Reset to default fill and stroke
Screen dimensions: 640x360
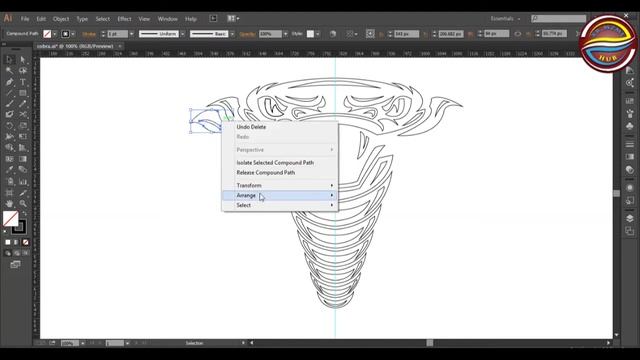(5, 231)
